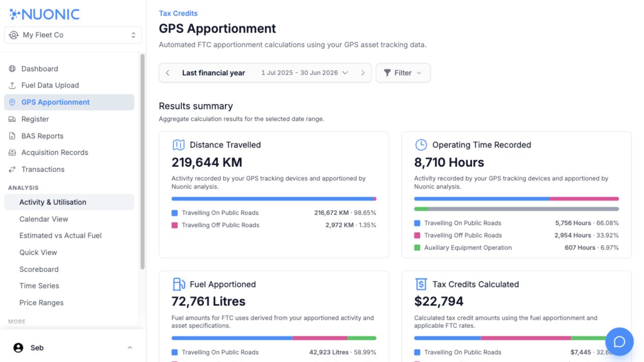Select GPS Apportionment in sidebar

[69, 102]
